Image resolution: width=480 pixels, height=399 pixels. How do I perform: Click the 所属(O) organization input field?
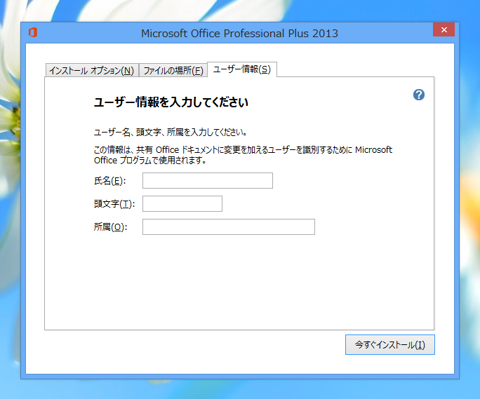point(228,227)
